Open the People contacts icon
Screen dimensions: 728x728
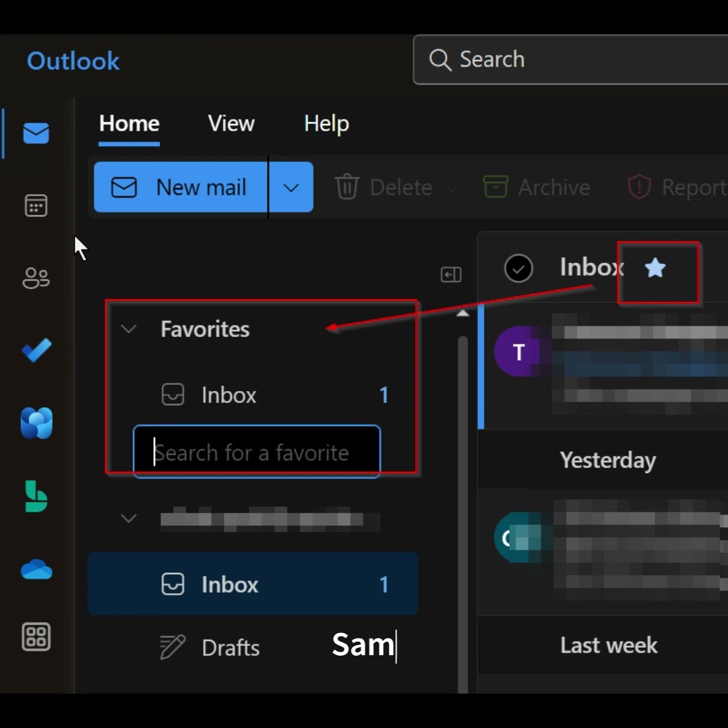[36, 278]
